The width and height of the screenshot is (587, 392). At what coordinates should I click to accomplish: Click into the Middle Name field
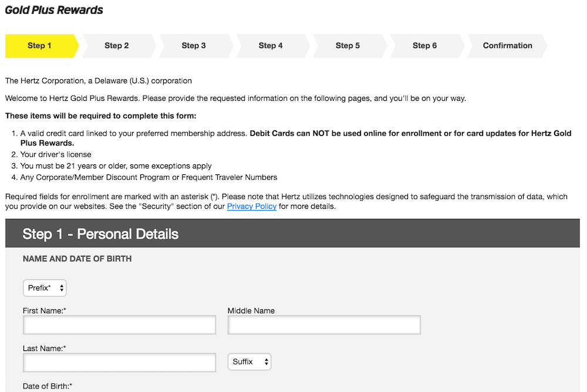point(324,325)
